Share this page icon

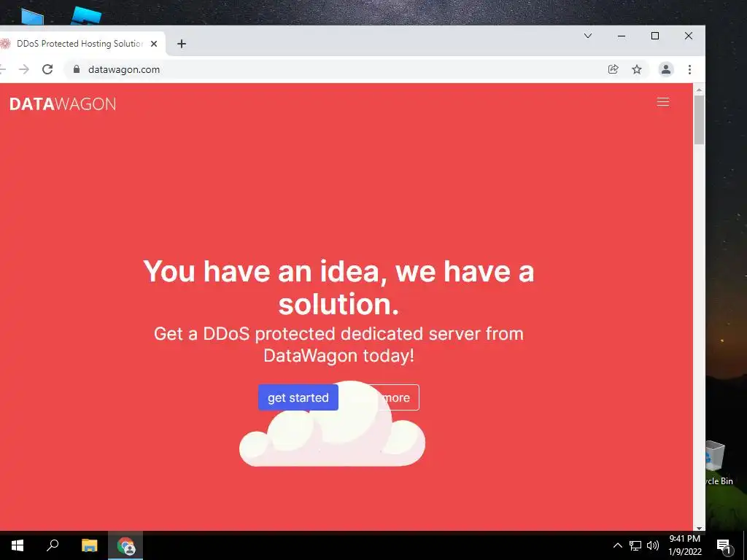point(613,69)
